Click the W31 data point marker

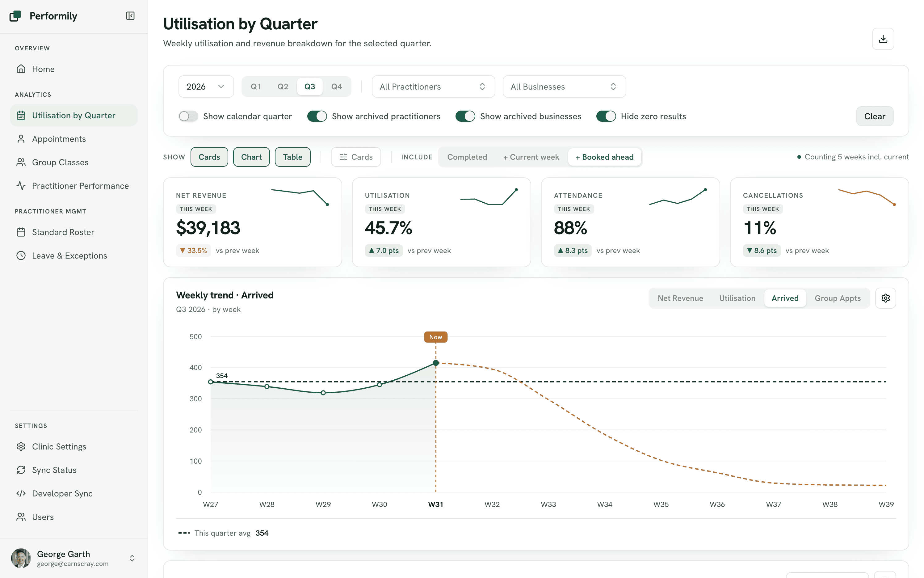pyautogui.click(x=436, y=363)
